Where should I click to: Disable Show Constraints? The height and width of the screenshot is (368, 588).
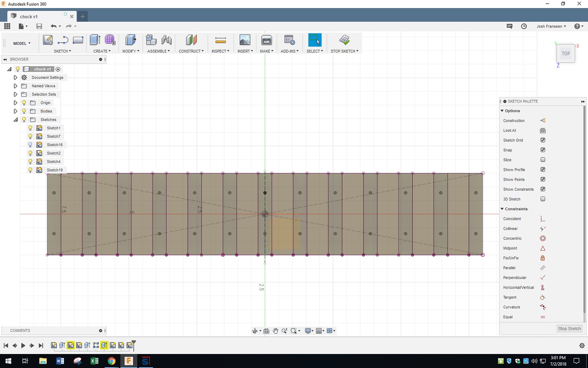[543, 189]
